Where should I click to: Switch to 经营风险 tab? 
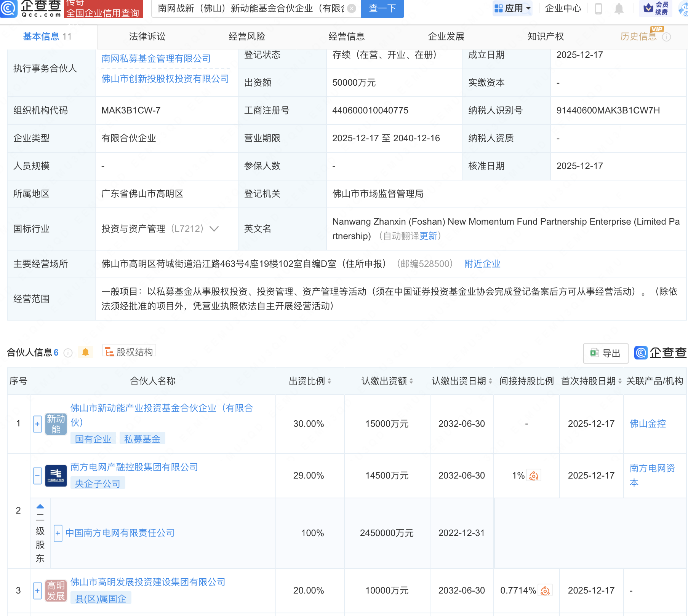click(x=247, y=37)
